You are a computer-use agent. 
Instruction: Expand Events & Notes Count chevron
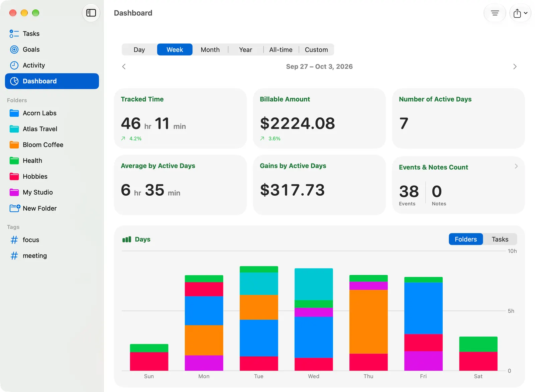point(516,166)
